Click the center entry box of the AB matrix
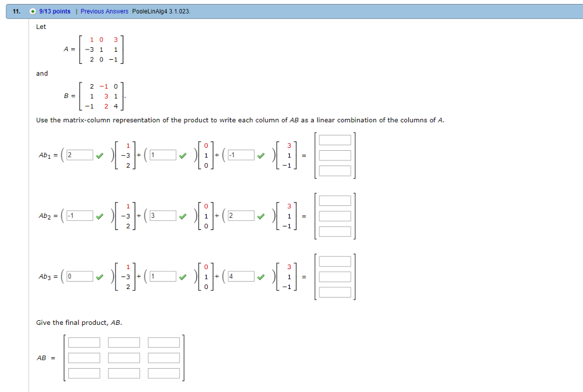 (124, 357)
